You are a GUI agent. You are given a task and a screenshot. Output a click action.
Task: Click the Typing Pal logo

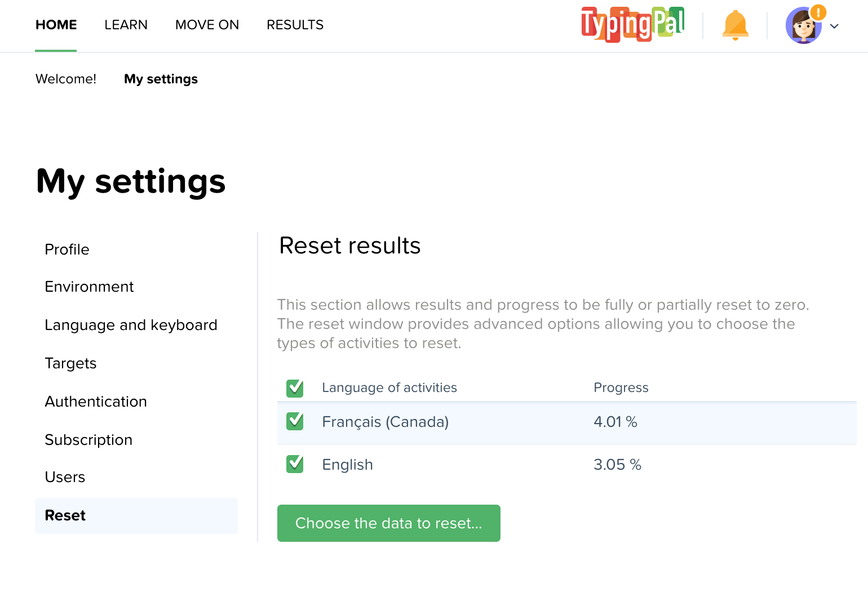(x=632, y=25)
